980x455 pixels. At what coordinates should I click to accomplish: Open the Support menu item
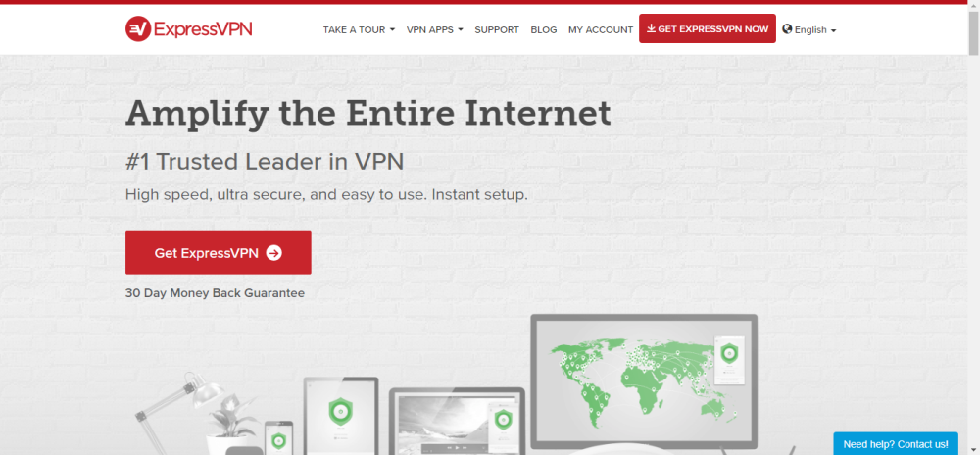pos(497,29)
